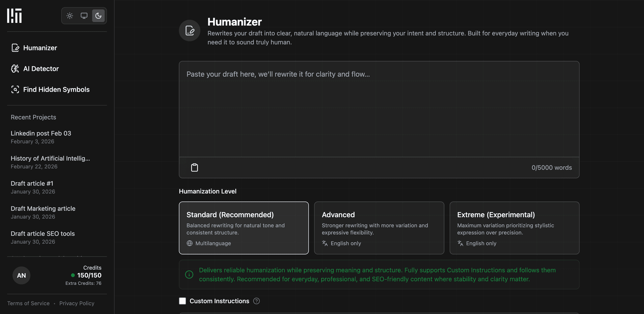Image resolution: width=644 pixels, height=314 pixels.
Task: Click the Humanizer page title
Action: (x=234, y=22)
